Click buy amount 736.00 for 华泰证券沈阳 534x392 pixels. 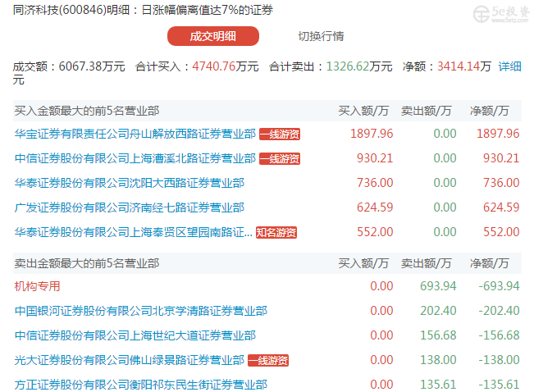point(375,183)
